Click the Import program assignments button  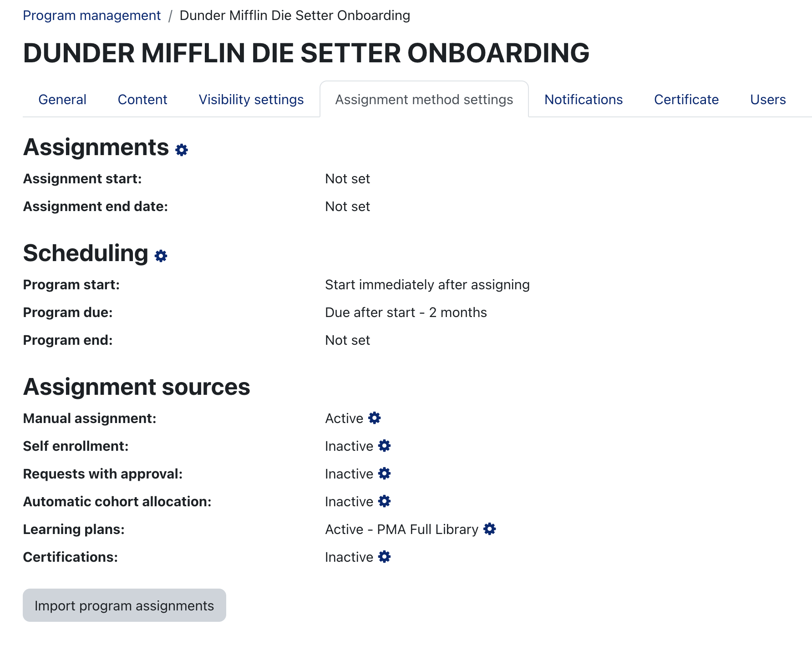pos(124,605)
